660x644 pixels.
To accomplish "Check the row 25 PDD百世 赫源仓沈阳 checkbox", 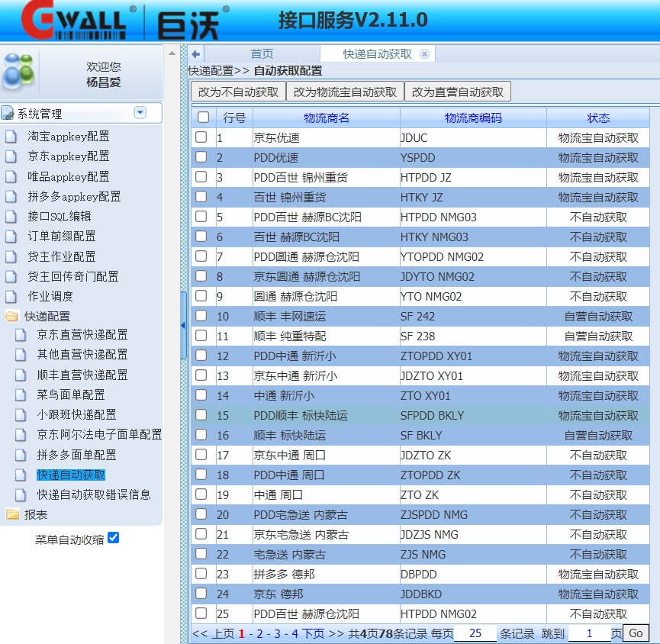I will click(x=201, y=613).
